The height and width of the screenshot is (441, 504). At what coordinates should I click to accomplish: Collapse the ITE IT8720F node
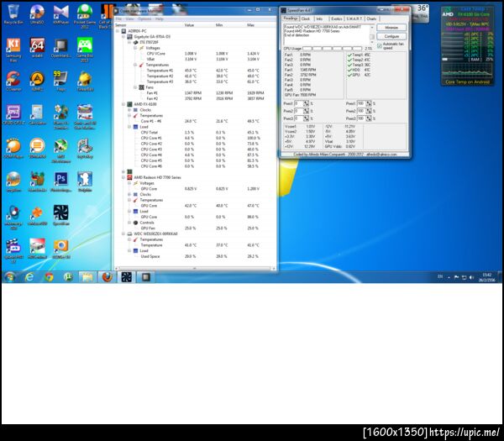pyautogui.click(x=129, y=42)
